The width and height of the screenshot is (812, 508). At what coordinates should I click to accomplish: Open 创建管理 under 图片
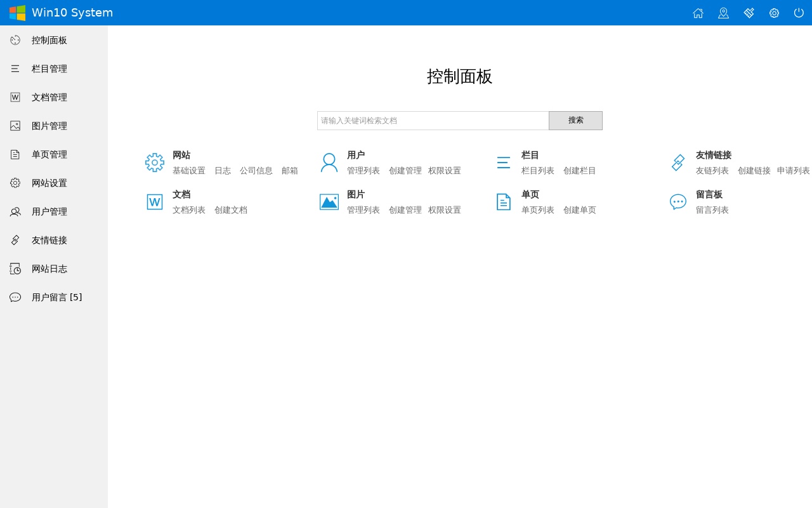click(405, 210)
